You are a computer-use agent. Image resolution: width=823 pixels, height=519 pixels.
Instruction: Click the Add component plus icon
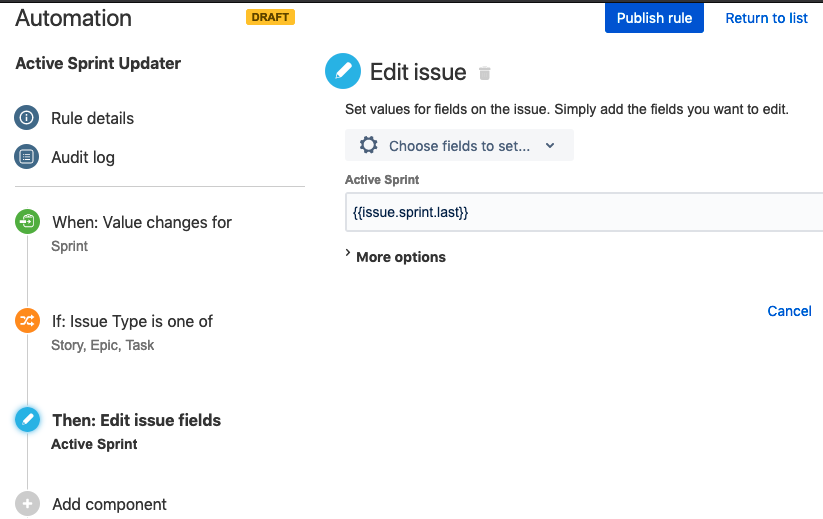[x=27, y=504]
